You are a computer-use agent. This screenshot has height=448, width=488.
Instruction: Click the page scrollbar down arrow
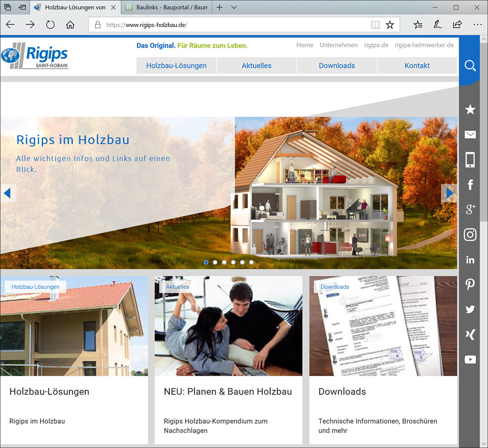[x=484, y=444]
